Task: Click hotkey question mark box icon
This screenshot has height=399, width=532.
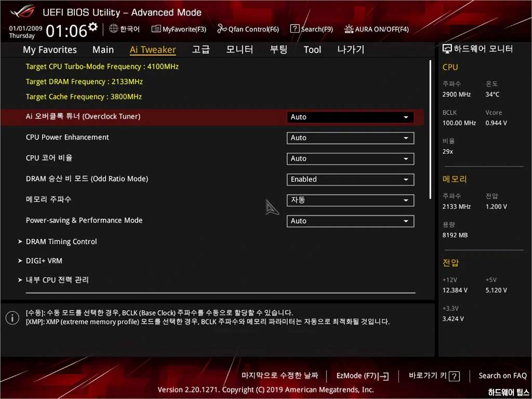Action: [454, 376]
